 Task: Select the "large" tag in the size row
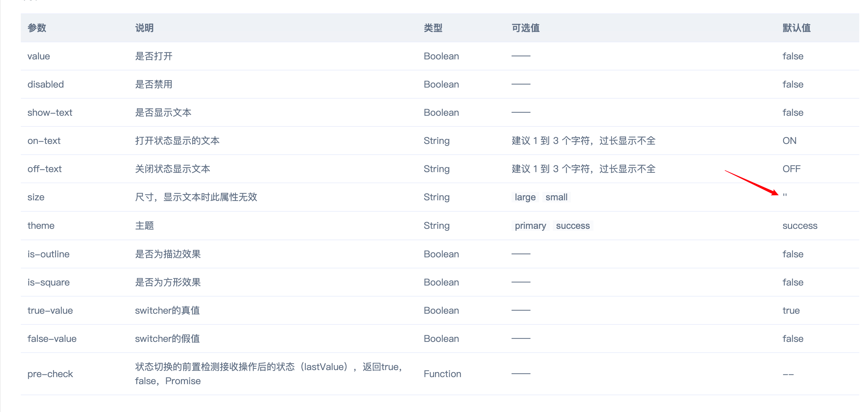pyautogui.click(x=525, y=197)
